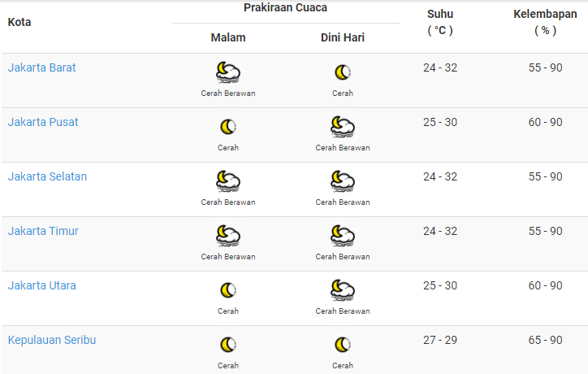Click Kepulauan Seribu Dini Hari moon icon

343,345
